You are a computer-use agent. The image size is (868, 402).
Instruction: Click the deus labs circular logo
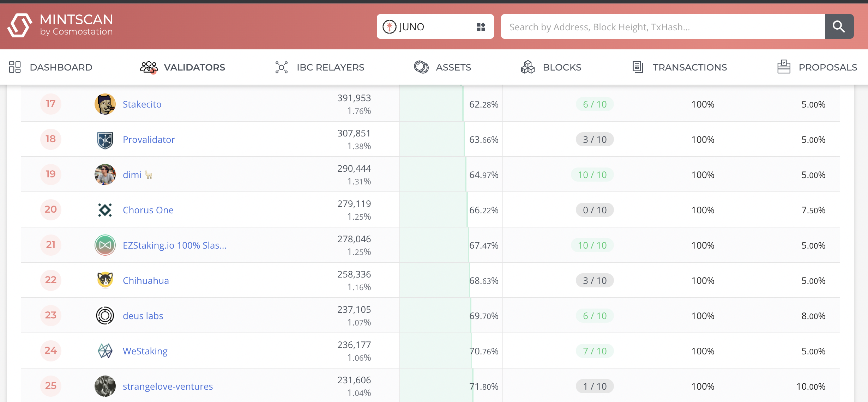[x=105, y=316]
